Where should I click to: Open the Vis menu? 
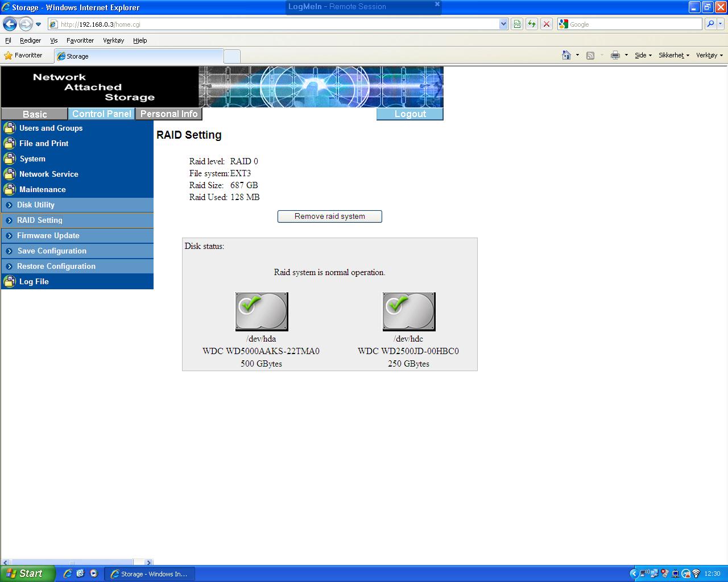coord(53,40)
